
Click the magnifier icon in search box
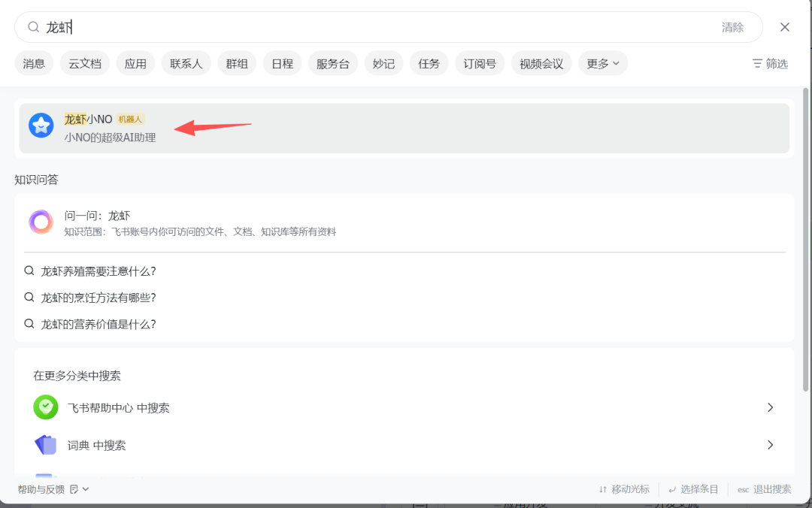click(33, 27)
